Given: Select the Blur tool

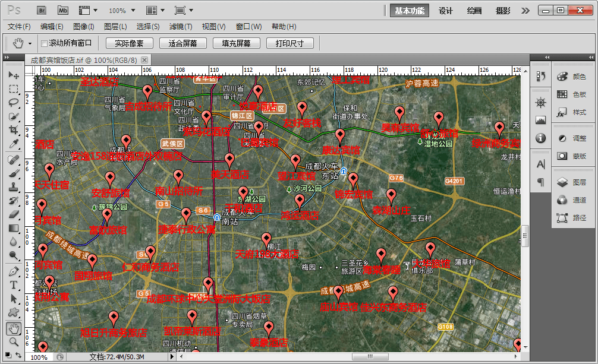Looking at the screenshot, I should [x=14, y=242].
